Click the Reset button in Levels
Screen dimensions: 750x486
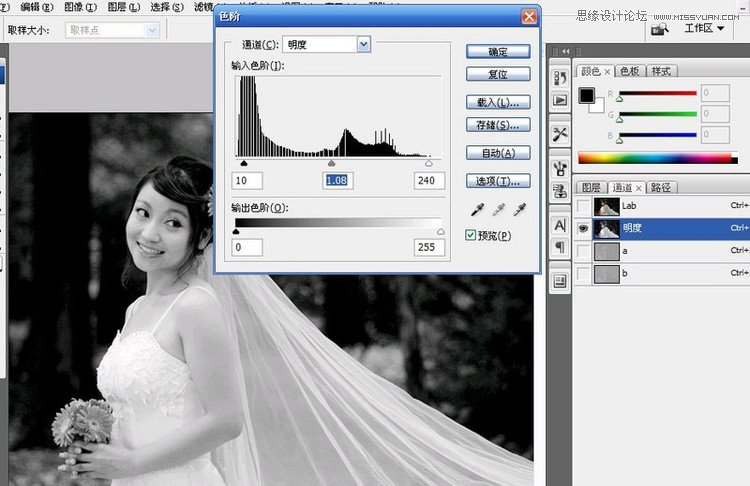[498, 74]
